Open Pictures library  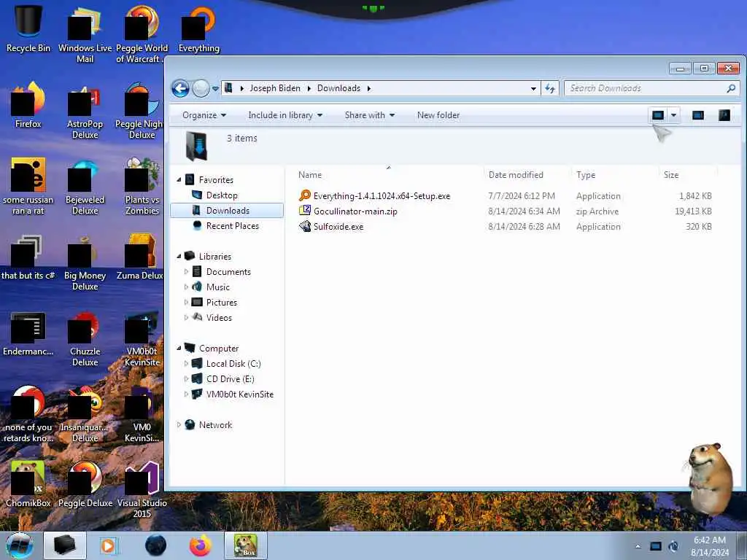pos(222,303)
